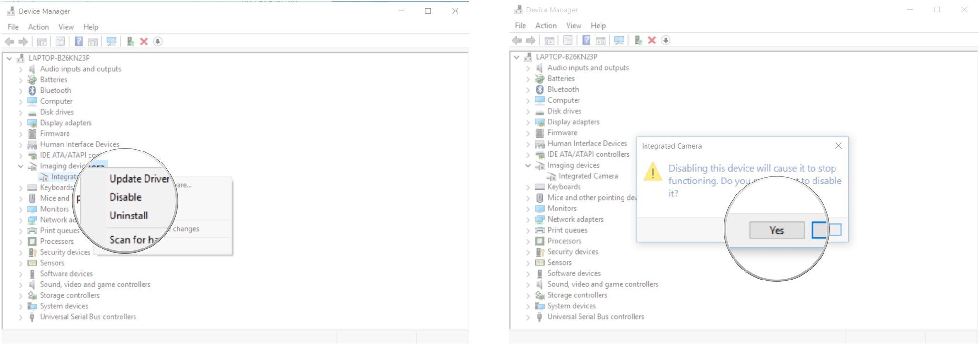Click red X uninstall icon in left toolbar
This screenshot has width=980, height=345.
(144, 42)
